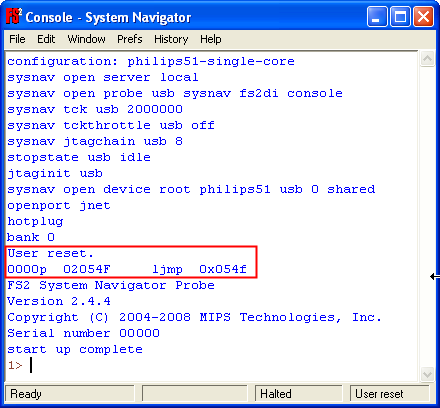Click the scrollbar down arrow
Screen dimensions: 440x408
pyautogui.click(x=427, y=374)
